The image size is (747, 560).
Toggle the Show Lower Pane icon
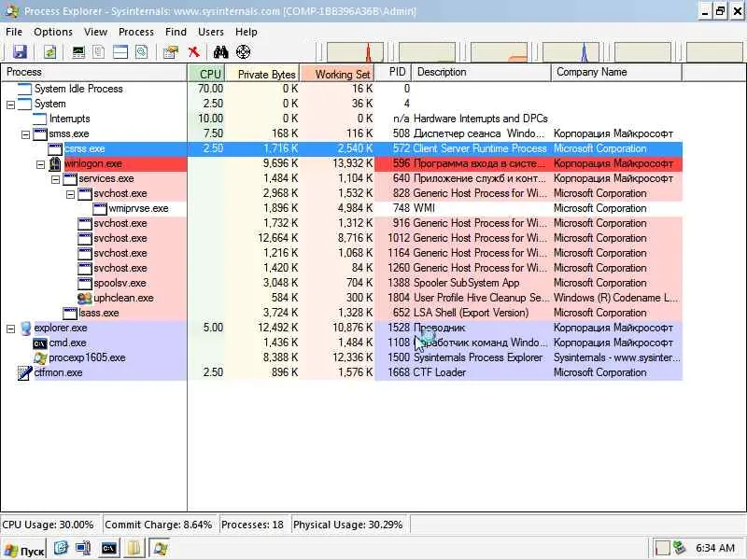(120, 51)
